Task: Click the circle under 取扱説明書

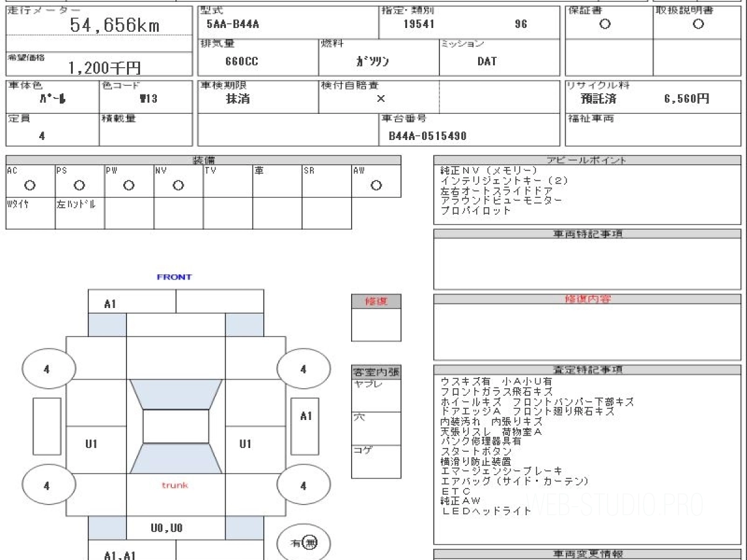Action: (x=698, y=24)
